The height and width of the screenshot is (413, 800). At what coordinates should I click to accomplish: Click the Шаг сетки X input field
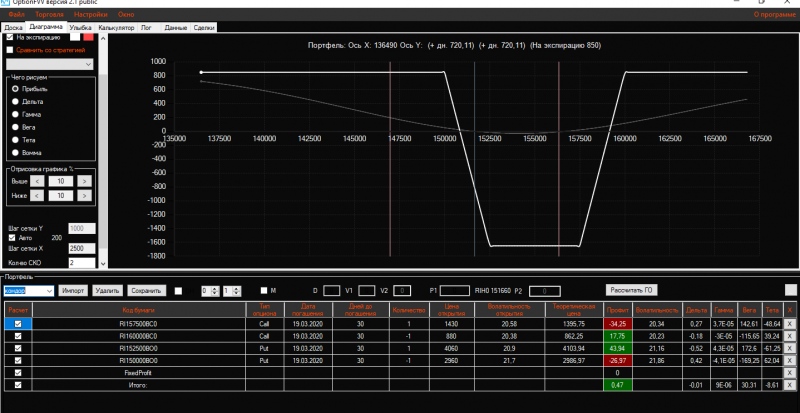82,249
